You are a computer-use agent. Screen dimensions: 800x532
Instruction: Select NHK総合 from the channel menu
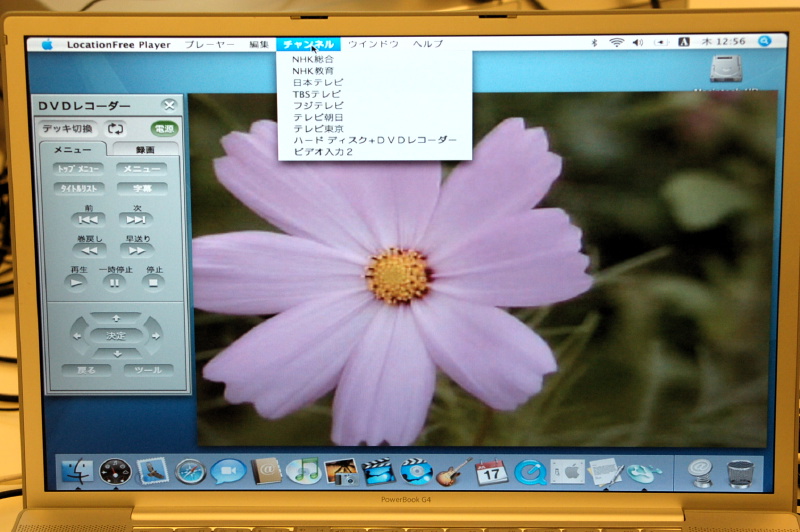coord(313,59)
